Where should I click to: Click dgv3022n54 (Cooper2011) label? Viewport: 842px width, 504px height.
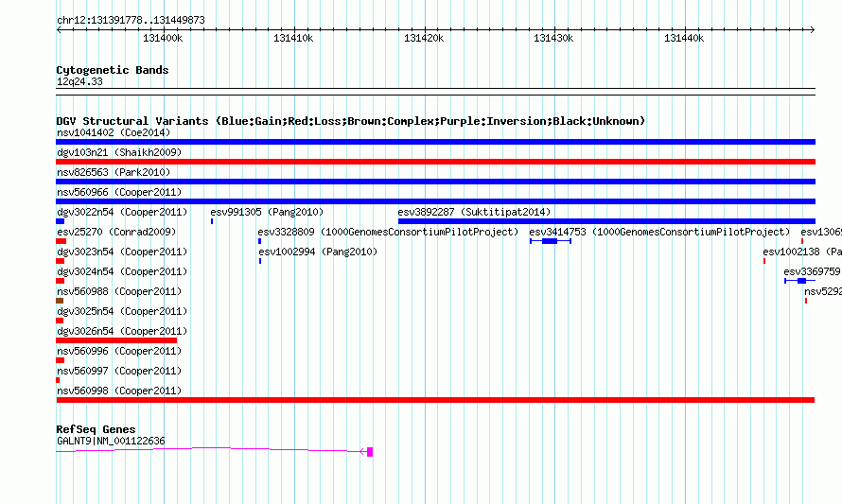122,212
